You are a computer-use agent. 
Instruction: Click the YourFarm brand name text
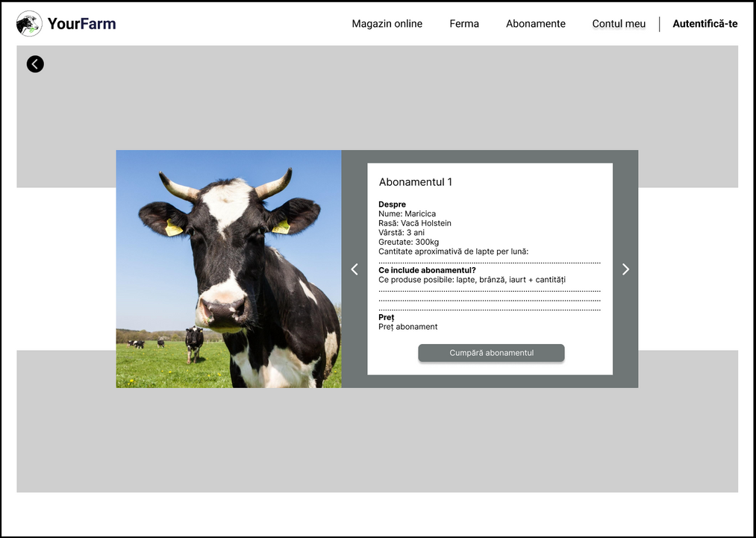tap(81, 24)
